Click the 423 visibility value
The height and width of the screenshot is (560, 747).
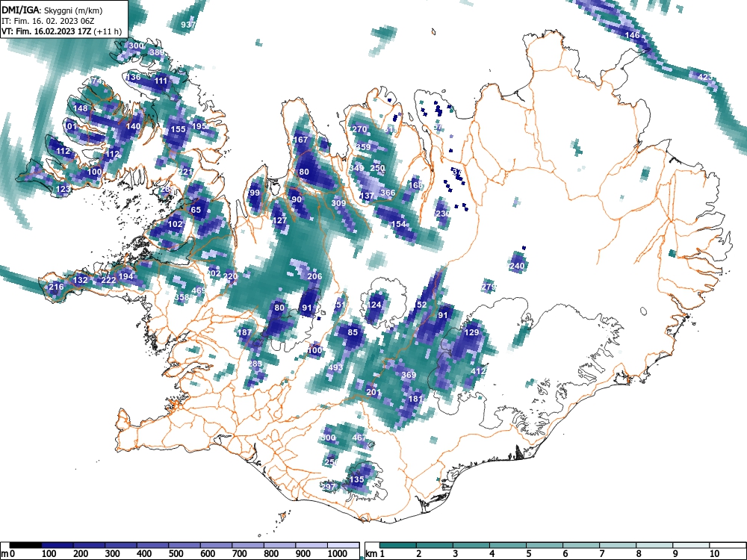pyautogui.click(x=705, y=77)
